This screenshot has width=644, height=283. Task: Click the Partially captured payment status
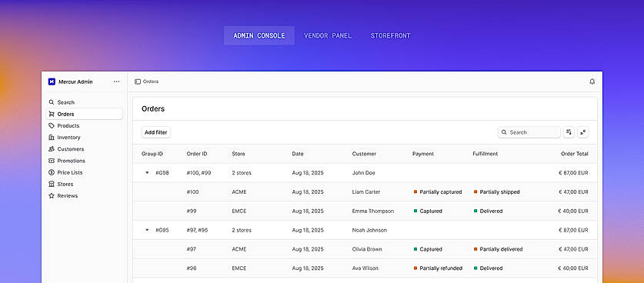pyautogui.click(x=438, y=191)
